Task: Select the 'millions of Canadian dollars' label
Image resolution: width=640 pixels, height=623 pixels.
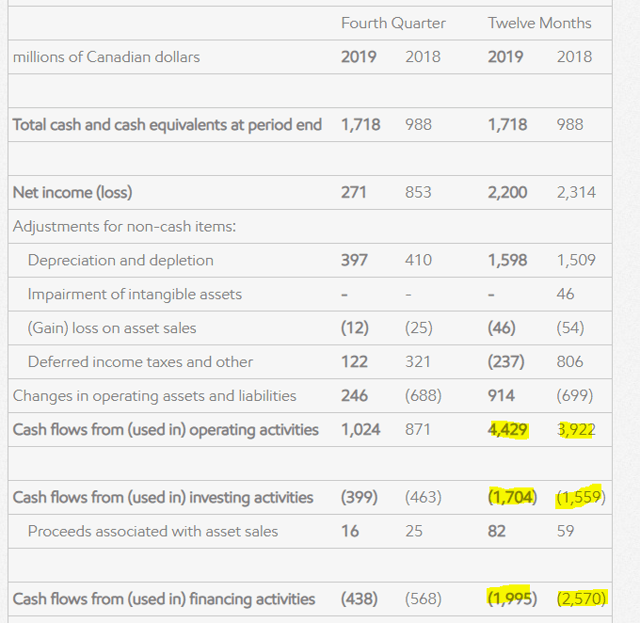Action: tap(106, 57)
